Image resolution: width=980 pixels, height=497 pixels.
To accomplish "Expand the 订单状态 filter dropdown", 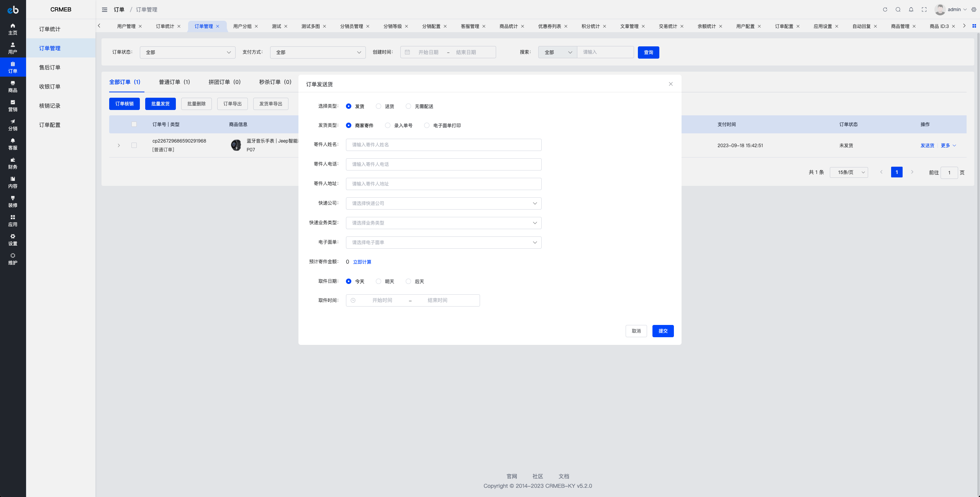I will (188, 52).
